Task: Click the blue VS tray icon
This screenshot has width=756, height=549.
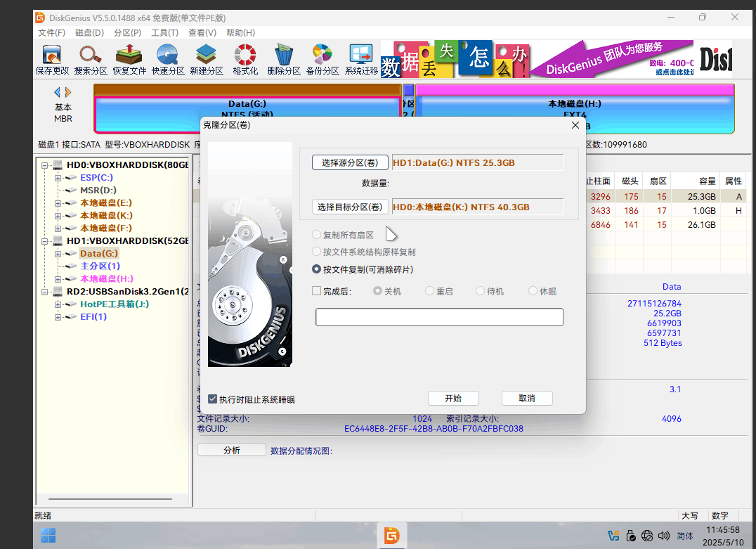Action: 613,536
